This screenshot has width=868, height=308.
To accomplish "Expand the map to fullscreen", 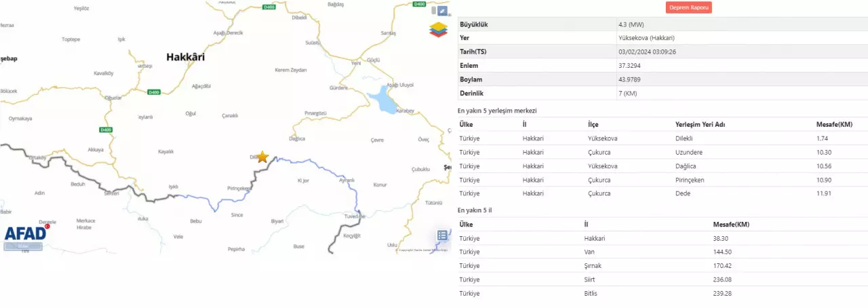I will click(442, 11).
